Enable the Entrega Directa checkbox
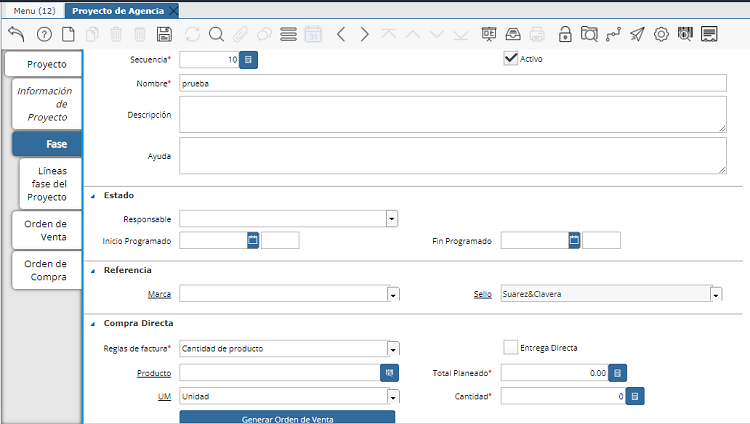 510,347
